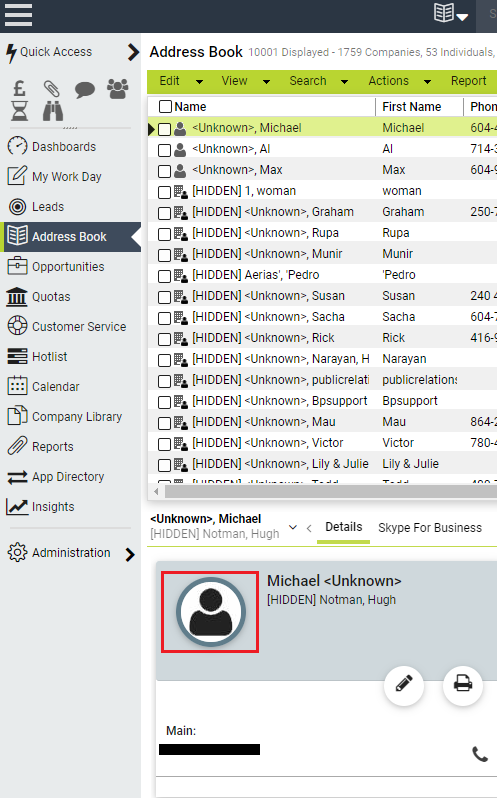Check the <Unknown>, Max row checkbox
Screen dimensions: 497x798
pos(164,171)
